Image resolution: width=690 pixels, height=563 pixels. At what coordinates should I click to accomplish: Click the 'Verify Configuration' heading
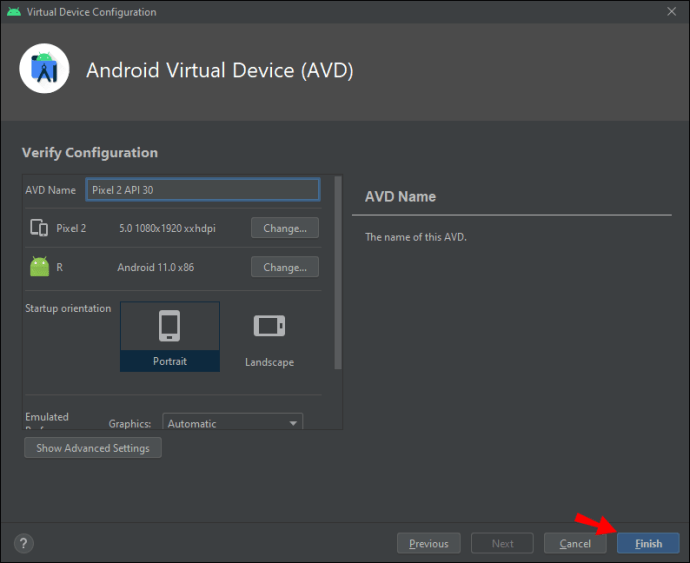pos(90,153)
